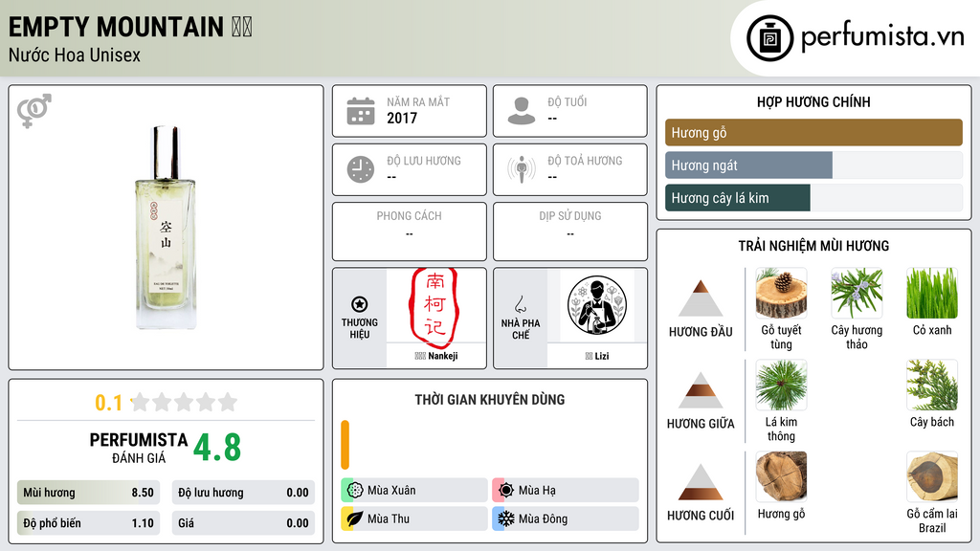The height and width of the screenshot is (551, 980).
Task: Select the Mùa Hạ season label
Action: [x=537, y=491]
